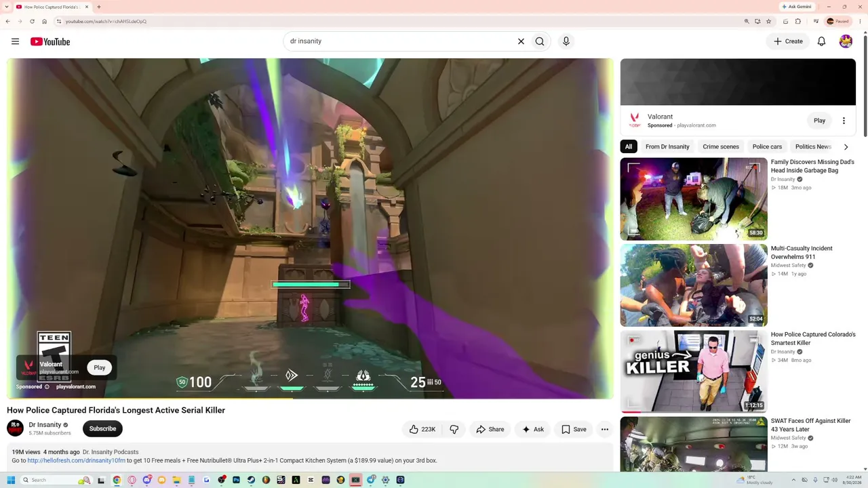Click the Valorant logo in sidebar ad
868x488 pixels.
(635, 120)
